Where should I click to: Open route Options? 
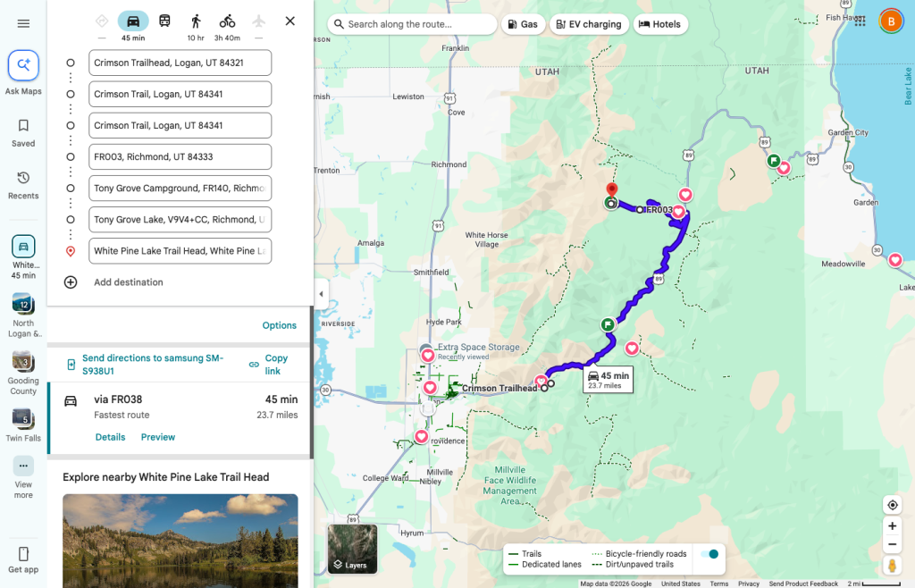tap(279, 325)
